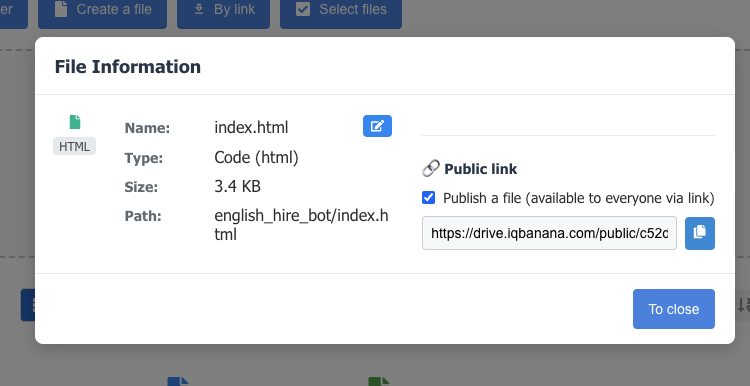Click the document icon on Create a file
The height and width of the screenshot is (386, 750).
(x=61, y=9)
